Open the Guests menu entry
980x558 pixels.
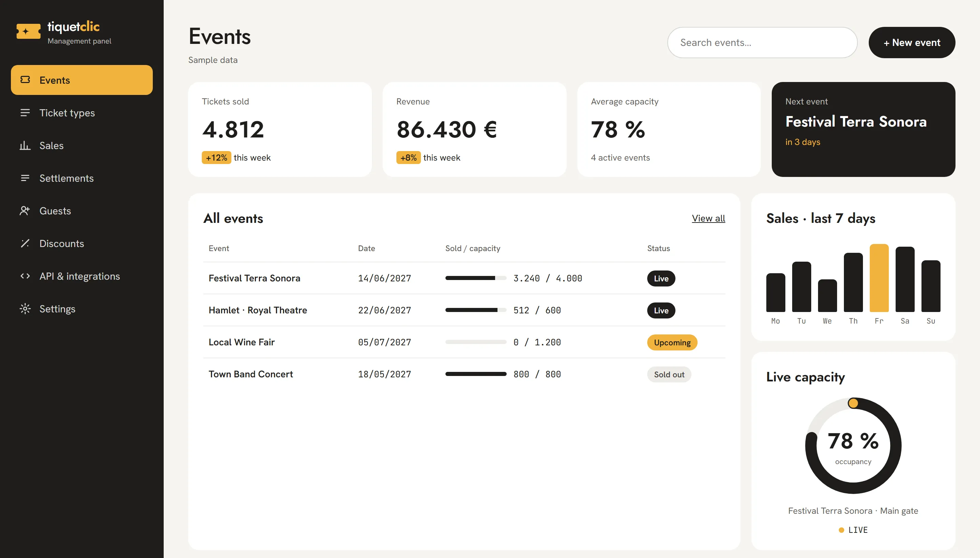coord(82,210)
